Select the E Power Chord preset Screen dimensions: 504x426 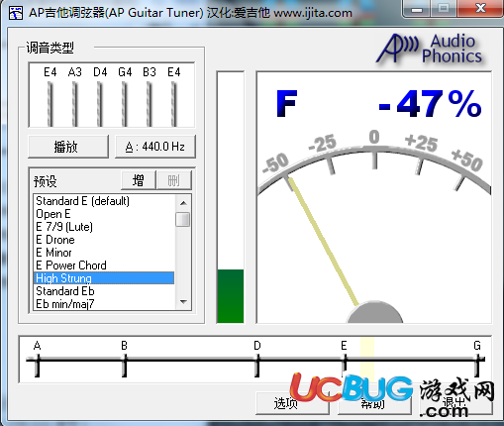coord(104,266)
